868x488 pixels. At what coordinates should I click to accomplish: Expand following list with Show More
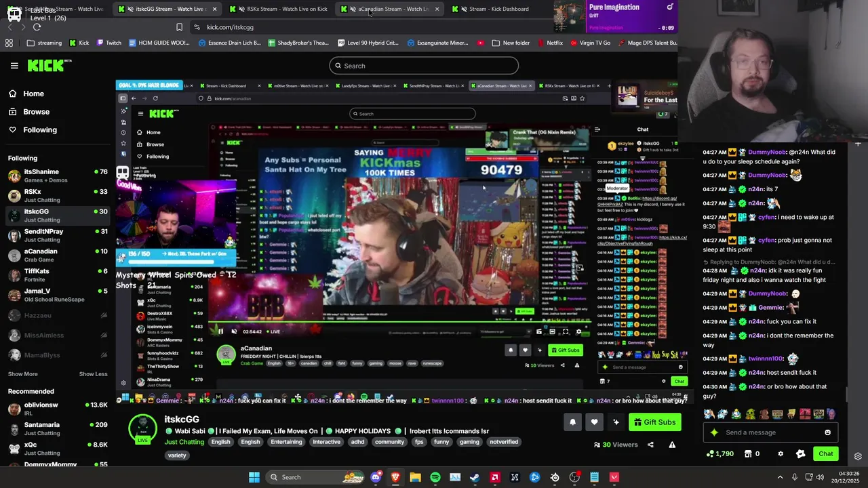(x=22, y=374)
